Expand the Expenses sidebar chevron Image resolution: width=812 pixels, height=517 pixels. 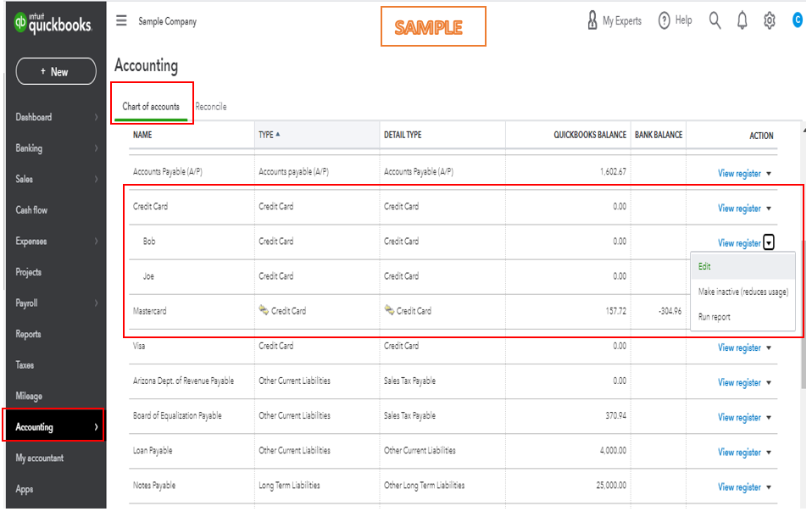point(97,242)
